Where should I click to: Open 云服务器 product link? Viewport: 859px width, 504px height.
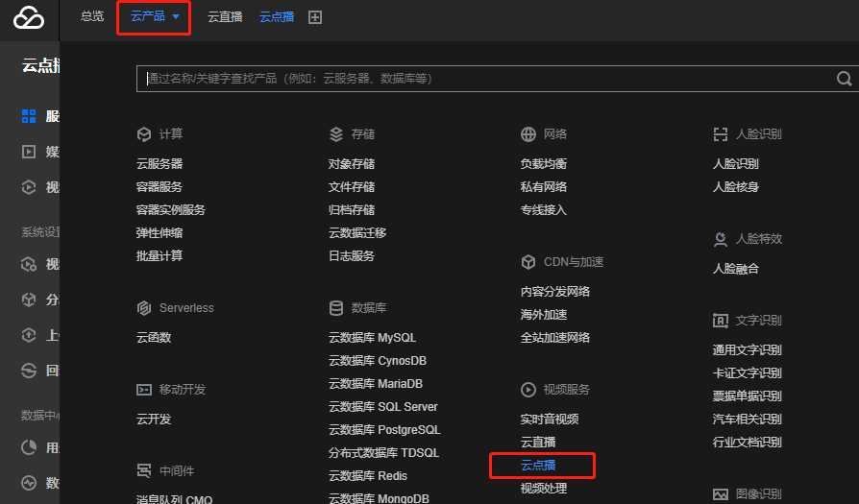(x=160, y=163)
